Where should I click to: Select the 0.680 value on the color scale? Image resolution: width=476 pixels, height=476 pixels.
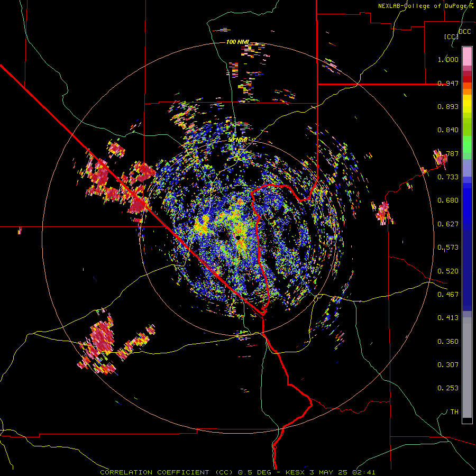point(448,200)
